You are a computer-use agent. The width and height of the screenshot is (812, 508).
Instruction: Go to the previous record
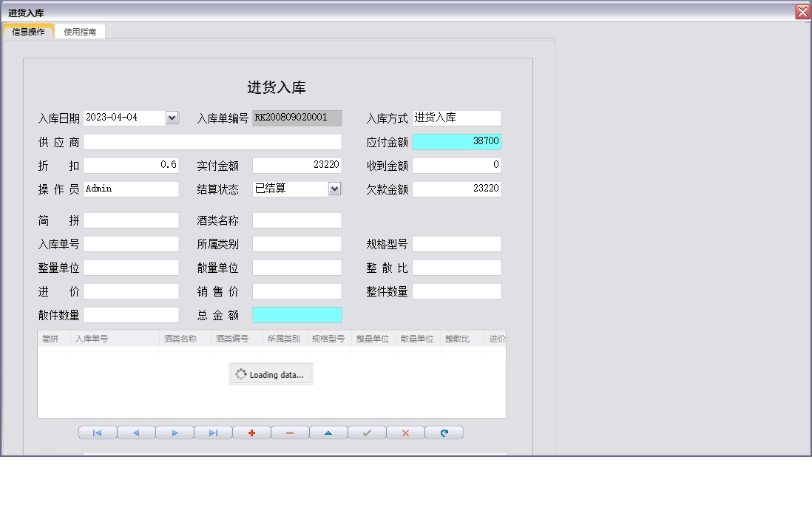(136, 432)
